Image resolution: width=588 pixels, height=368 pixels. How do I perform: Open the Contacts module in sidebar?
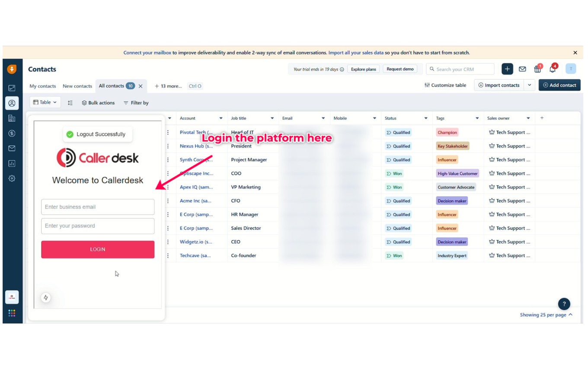12,103
